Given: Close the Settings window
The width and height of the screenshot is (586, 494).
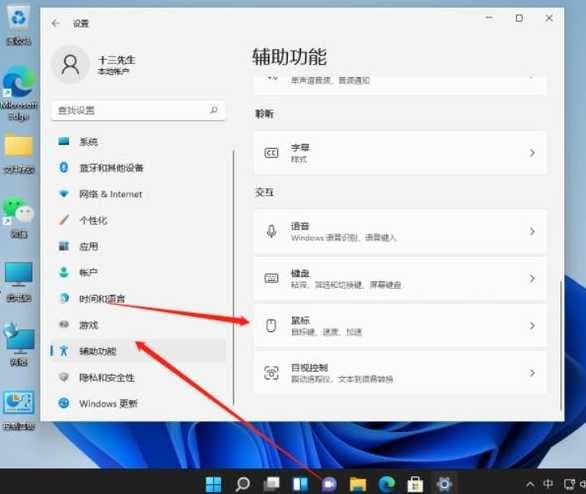Looking at the screenshot, I should click(549, 18).
